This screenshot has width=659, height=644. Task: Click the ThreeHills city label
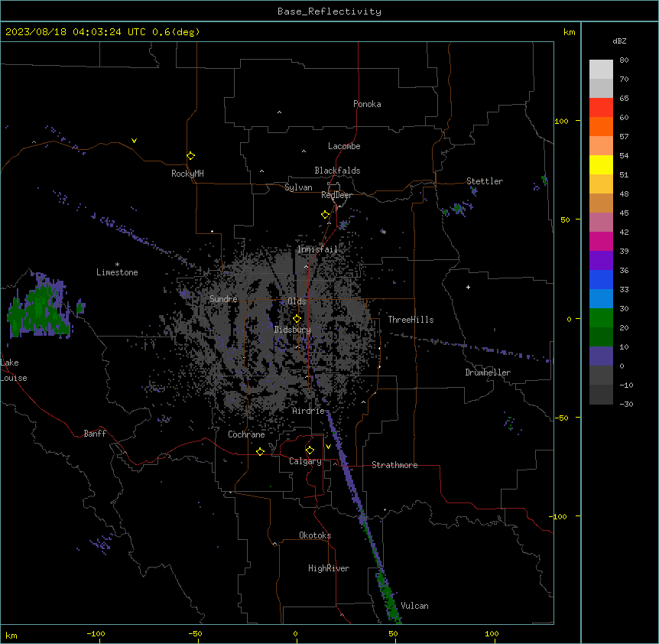pyautogui.click(x=411, y=320)
